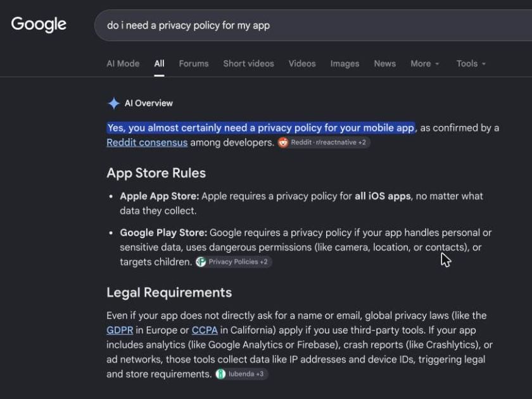532x399 pixels.
Task: Open the Privacy Policies +2 source chip
Action: 234,262
